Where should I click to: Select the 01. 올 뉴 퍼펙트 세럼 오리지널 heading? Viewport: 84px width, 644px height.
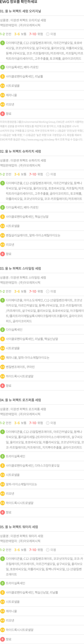pos(21,11)
